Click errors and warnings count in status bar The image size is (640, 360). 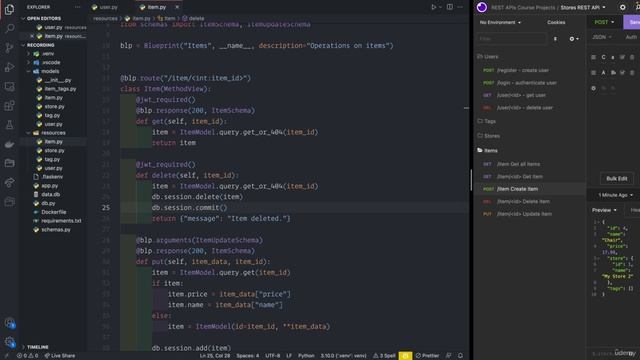pyautogui.click(x=27, y=356)
